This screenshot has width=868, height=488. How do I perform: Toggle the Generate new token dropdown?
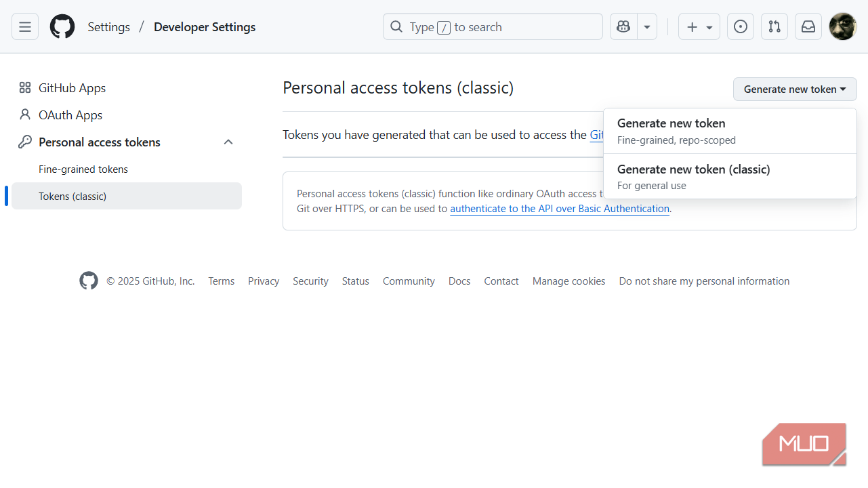click(x=795, y=89)
